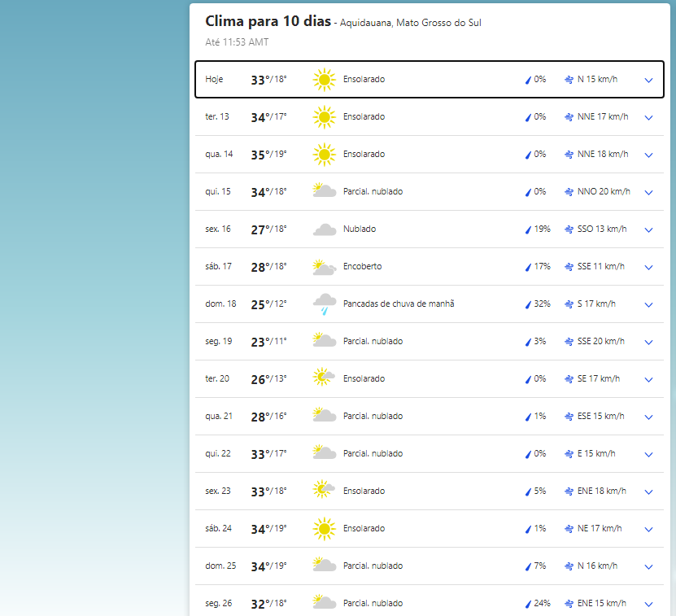The image size is (676, 616).
Task: Click the 23°/11° temperature for seg. 19
Action: 268,342
